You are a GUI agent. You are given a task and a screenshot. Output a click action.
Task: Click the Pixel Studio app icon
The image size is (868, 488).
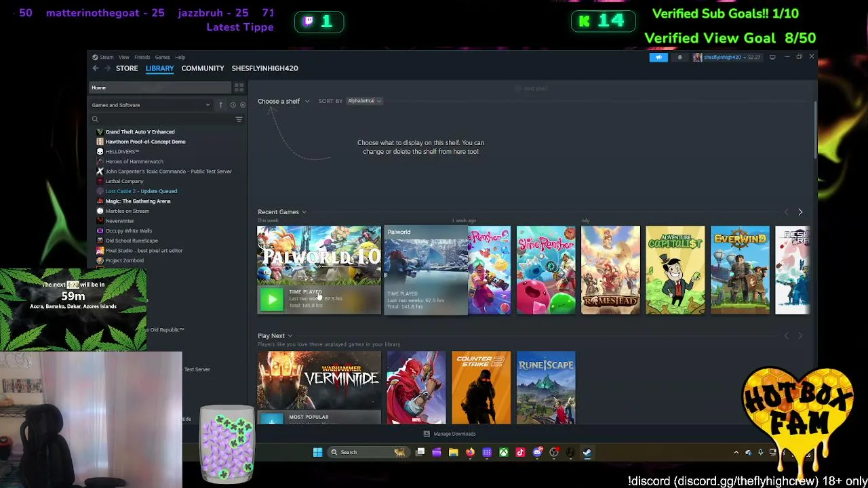pos(100,251)
